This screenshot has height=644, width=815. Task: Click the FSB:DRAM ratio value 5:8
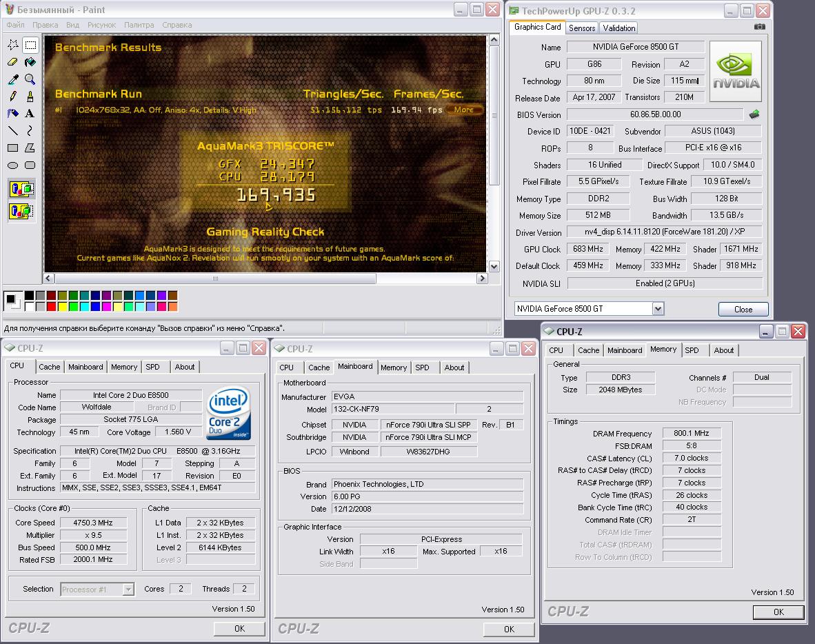[x=692, y=446]
